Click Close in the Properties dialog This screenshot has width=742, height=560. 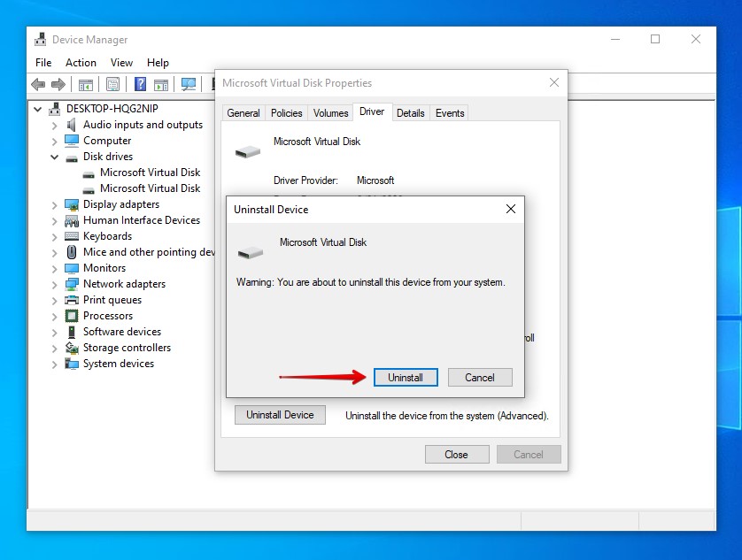tap(457, 455)
